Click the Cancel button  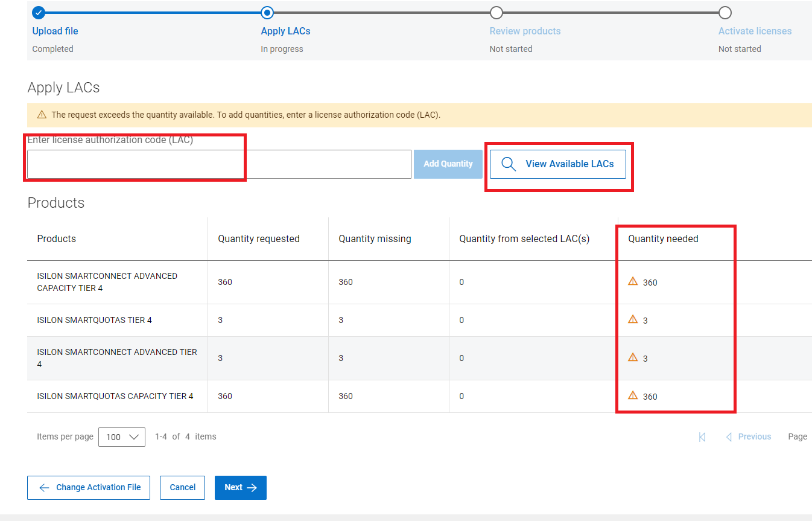[x=182, y=488]
